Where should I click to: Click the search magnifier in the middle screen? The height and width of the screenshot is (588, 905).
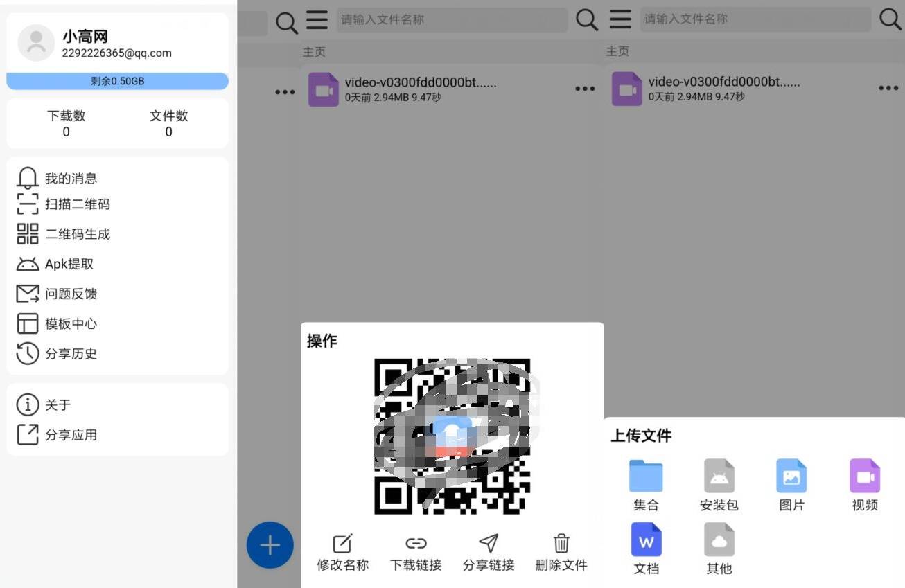[x=587, y=20]
